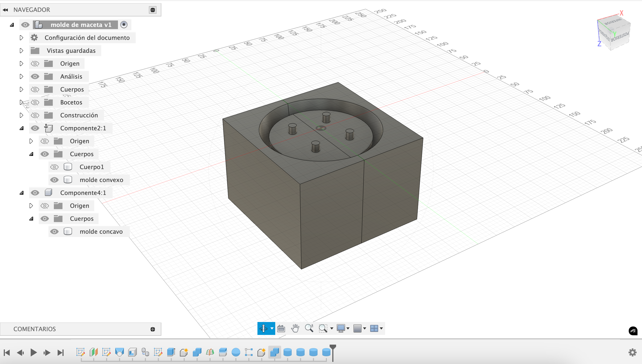642x364 pixels.
Task: Show the hidden Cuerpo1 body
Action: tap(54, 167)
